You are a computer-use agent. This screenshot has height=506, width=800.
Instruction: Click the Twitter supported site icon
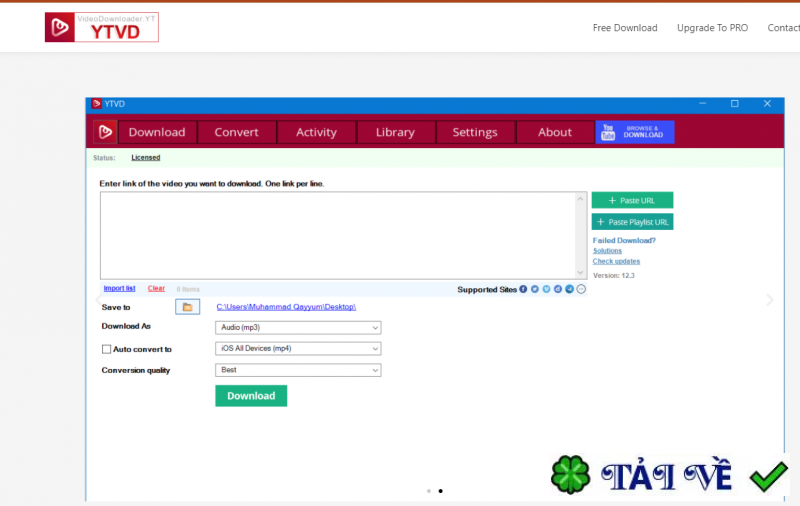coord(535,289)
